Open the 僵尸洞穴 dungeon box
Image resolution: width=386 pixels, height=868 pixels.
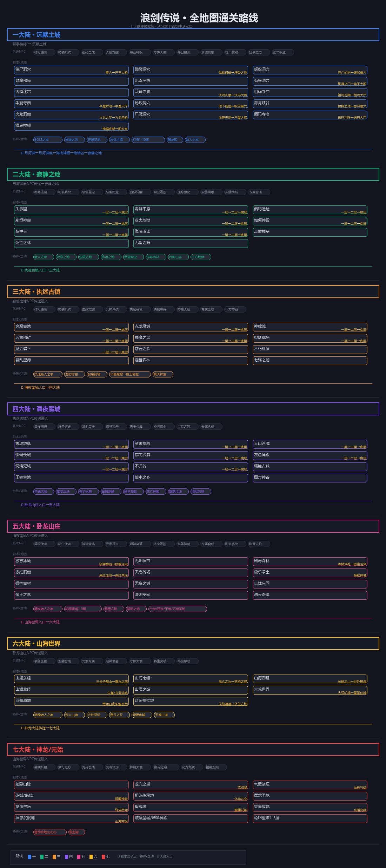click(72, 70)
